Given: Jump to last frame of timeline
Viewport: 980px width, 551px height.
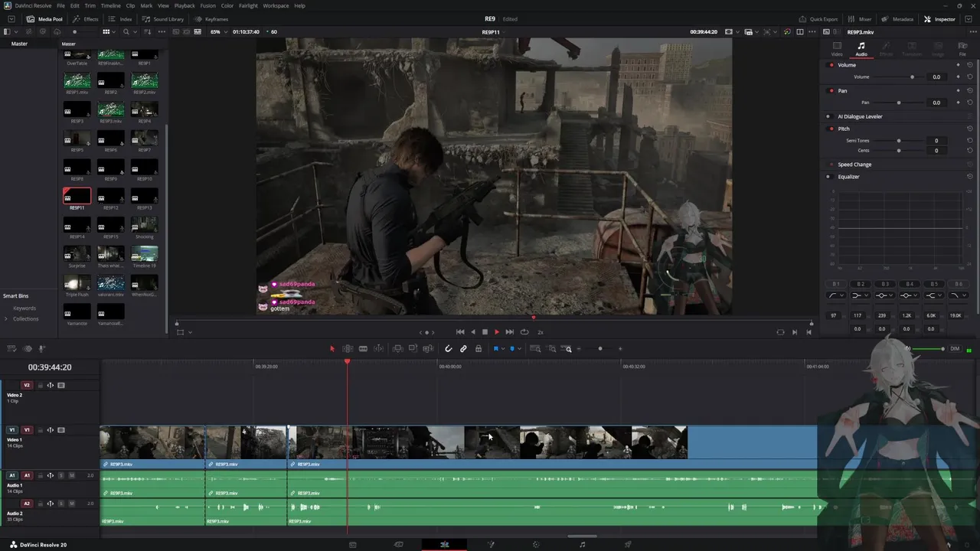Looking at the screenshot, I should [x=510, y=332].
